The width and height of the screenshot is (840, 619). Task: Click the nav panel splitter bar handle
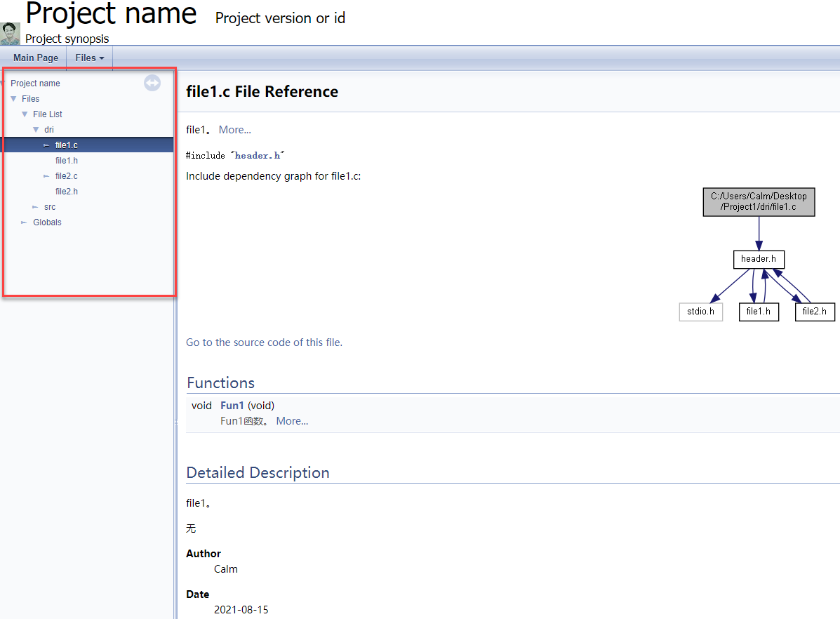[x=175, y=422]
